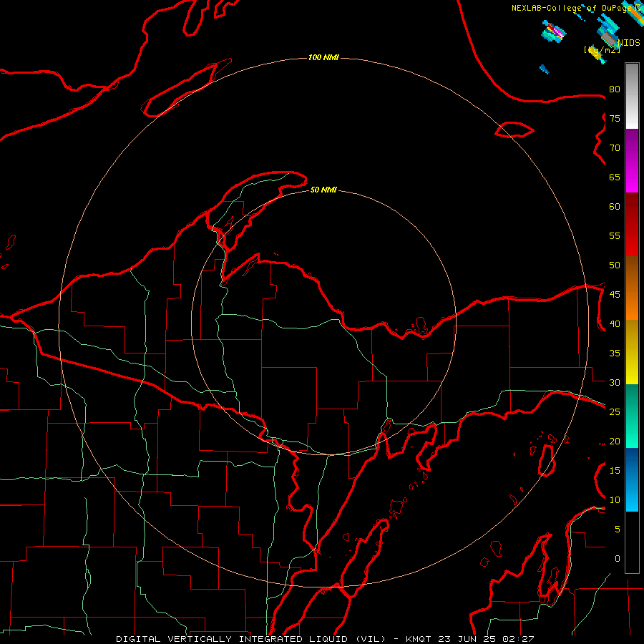644x644 pixels.
Task: Click the 40 value on the VIL scale
Action: [615, 324]
